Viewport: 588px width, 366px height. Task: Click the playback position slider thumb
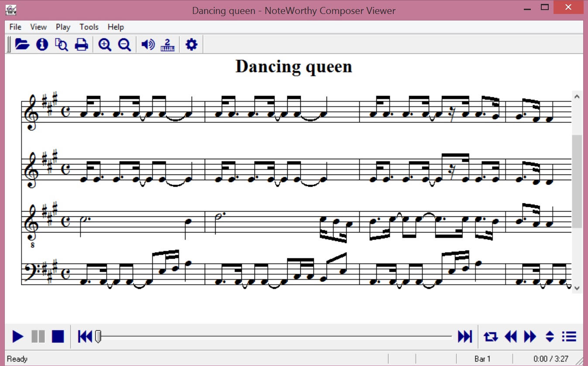tap(98, 336)
